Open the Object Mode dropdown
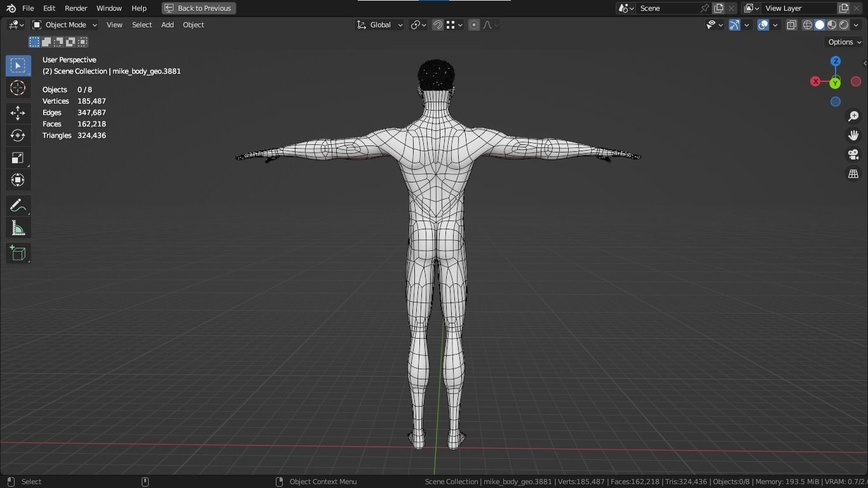The width and height of the screenshot is (868, 488). pyautogui.click(x=64, y=25)
